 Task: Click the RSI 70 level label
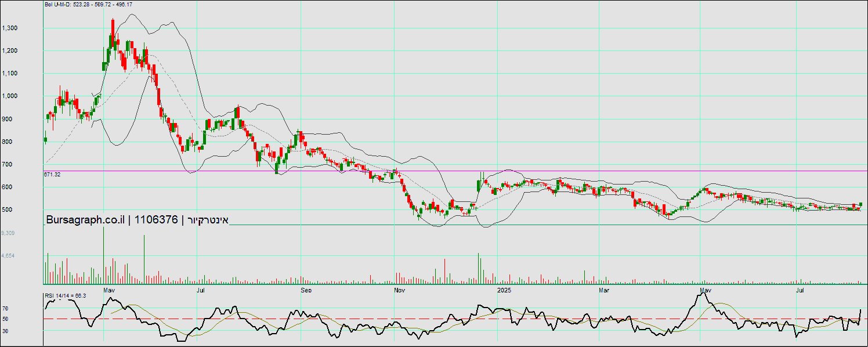click(x=5, y=309)
